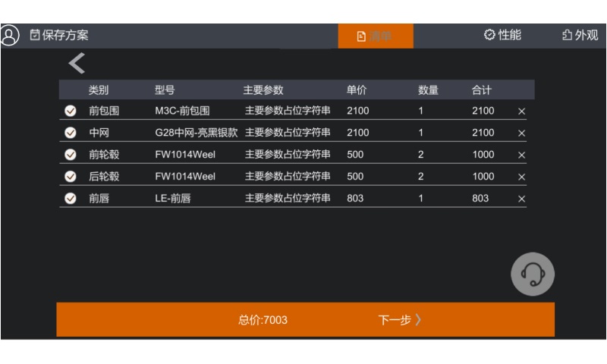Viewport: 607px width, 364px height.
Task: Switch to the 性能 tab
Action: click(x=502, y=35)
